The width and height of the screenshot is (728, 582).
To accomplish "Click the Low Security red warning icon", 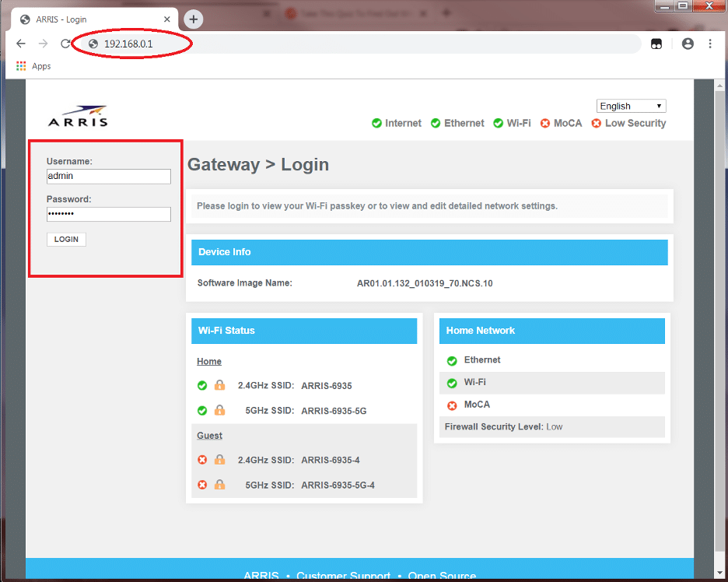I will pos(596,123).
